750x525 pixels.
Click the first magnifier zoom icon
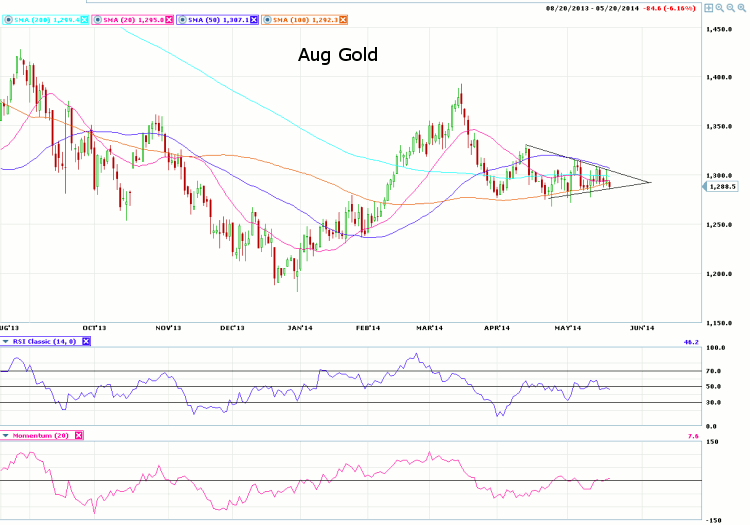click(720, 8)
